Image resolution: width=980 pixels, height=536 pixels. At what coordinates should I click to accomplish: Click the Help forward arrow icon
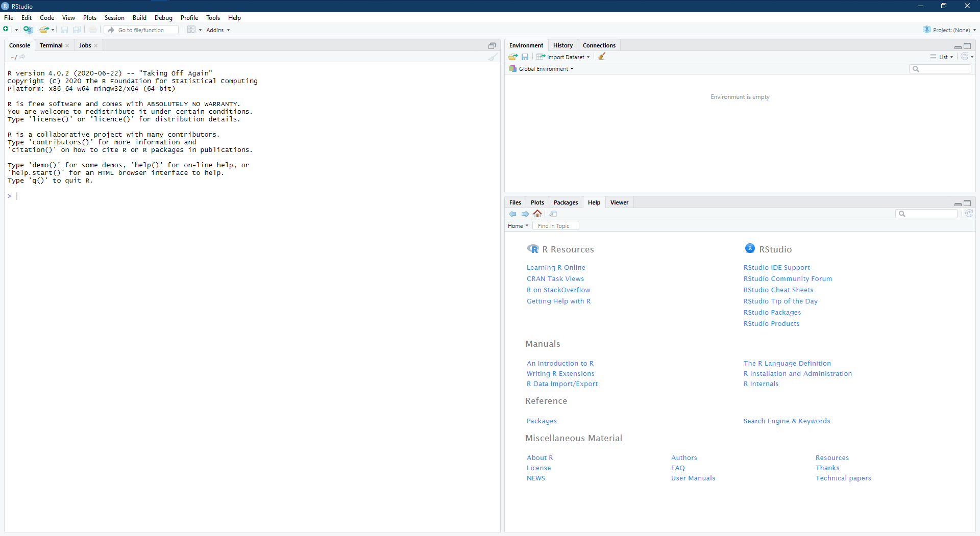525,214
